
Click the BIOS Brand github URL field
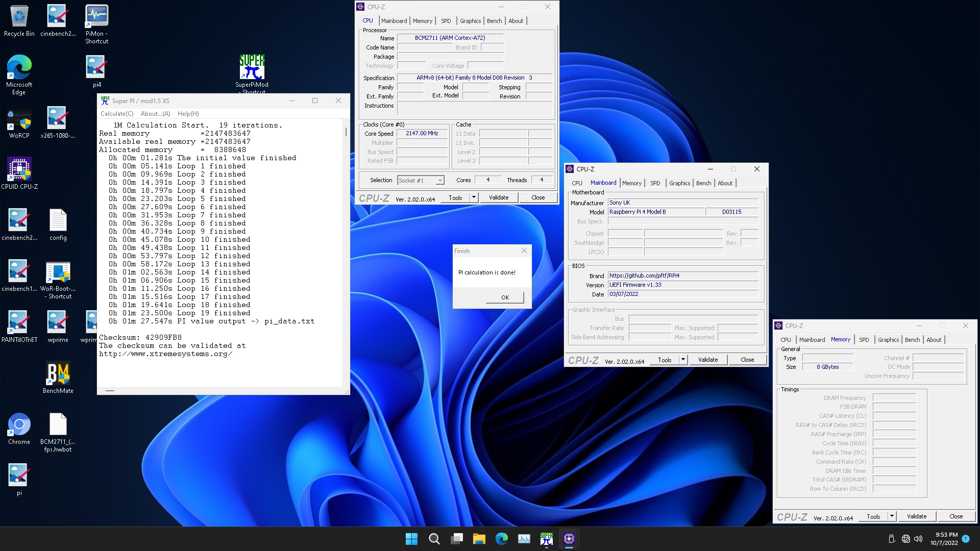pyautogui.click(x=683, y=275)
